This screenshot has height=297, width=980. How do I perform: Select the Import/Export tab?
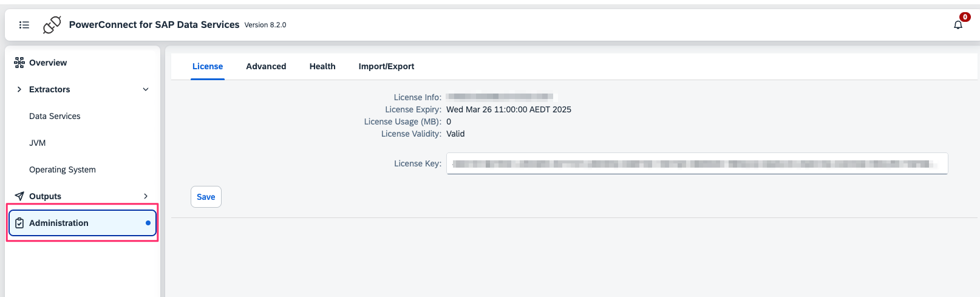click(x=386, y=66)
